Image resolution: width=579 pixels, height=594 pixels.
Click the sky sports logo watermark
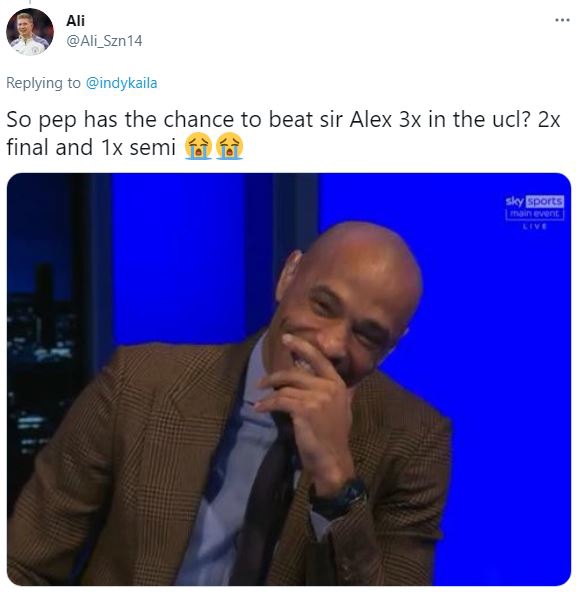coord(535,202)
